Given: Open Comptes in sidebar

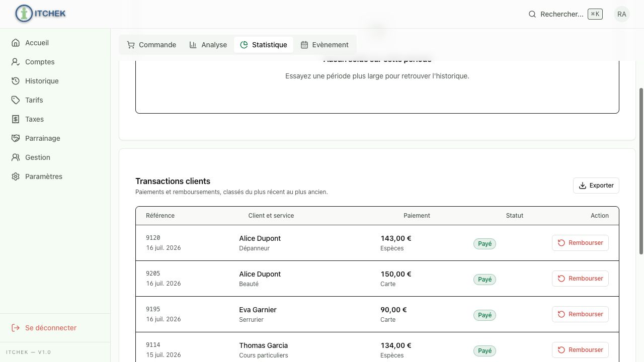Looking at the screenshot, I should coord(55,62).
